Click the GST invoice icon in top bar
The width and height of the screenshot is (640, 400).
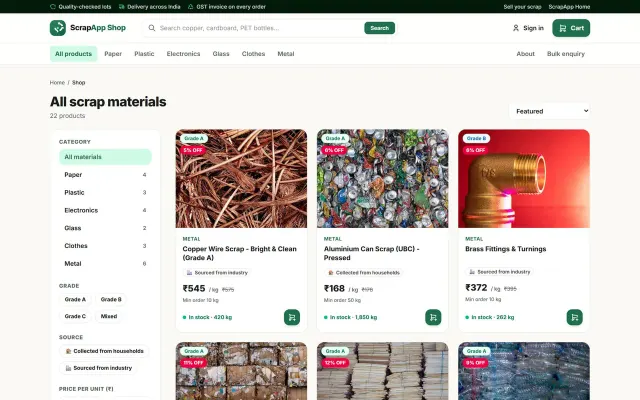point(191,7)
